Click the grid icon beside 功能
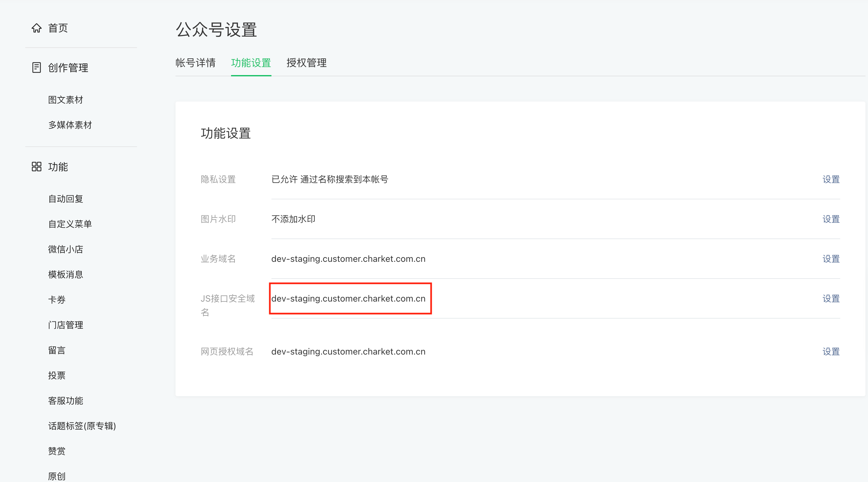 pyautogui.click(x=36, y=166)
